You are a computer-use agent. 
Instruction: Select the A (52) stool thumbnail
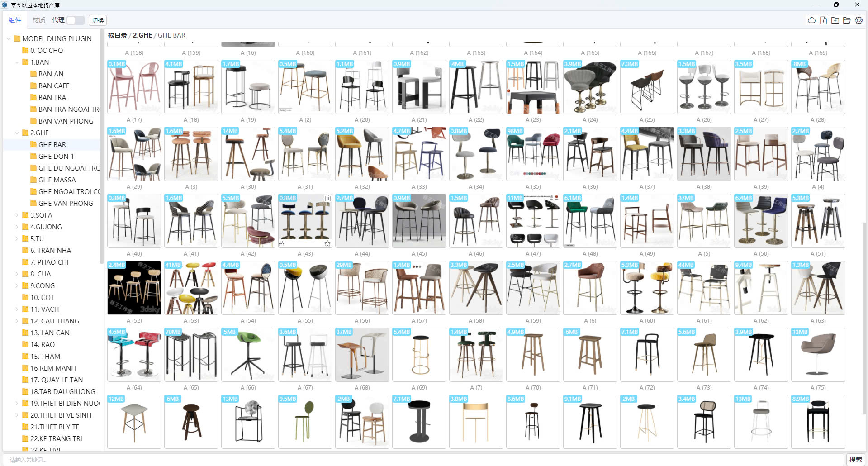click(134, 288)
